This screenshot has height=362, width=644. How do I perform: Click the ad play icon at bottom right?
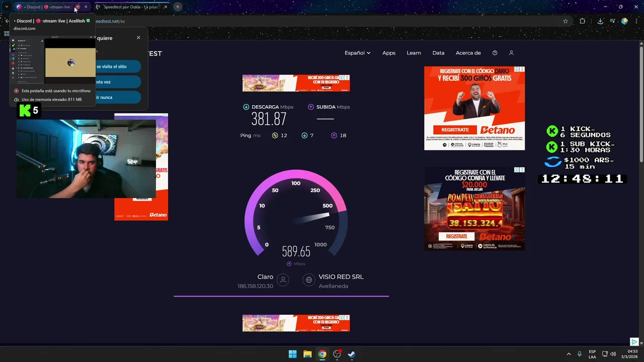pyautogui.click(x=634, y=342)
